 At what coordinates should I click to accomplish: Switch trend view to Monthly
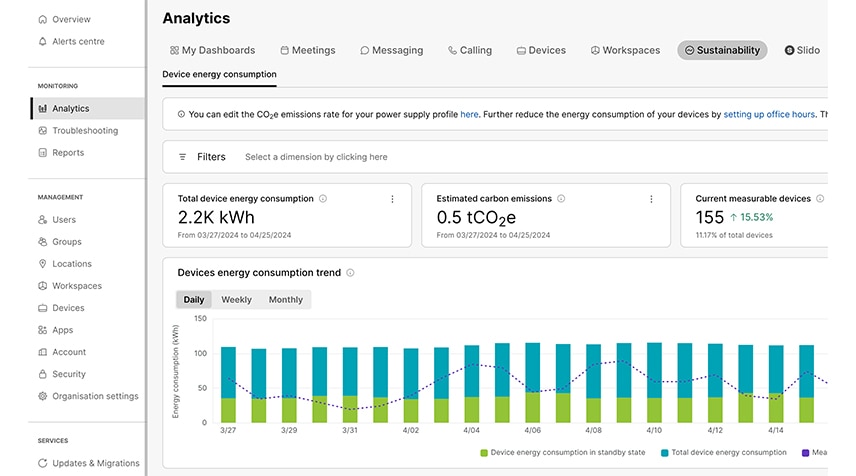[x=286, y=300]
